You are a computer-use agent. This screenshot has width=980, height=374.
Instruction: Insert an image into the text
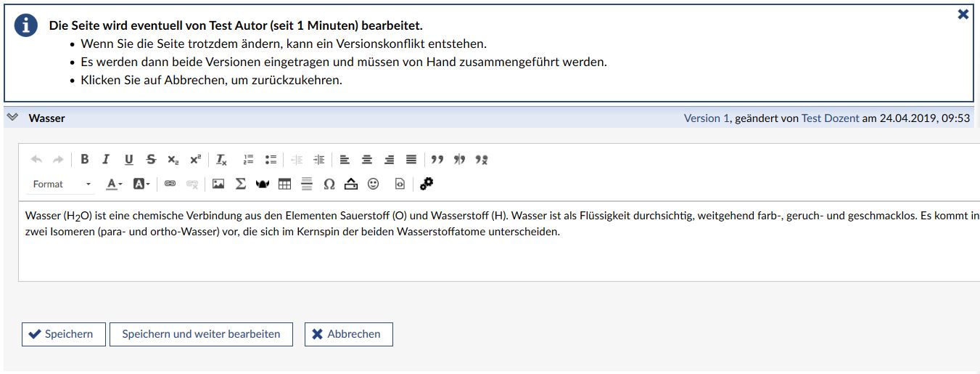click(x=218, y=184)
